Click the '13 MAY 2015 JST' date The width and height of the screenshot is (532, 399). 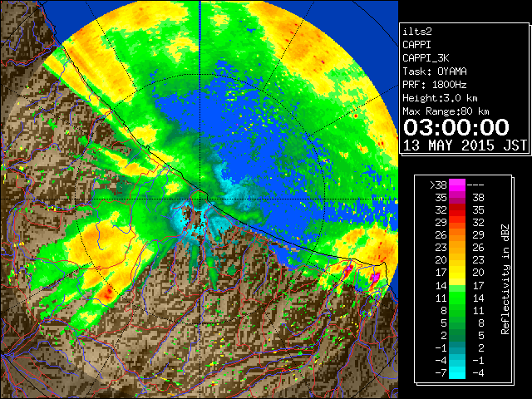[465, 145]
